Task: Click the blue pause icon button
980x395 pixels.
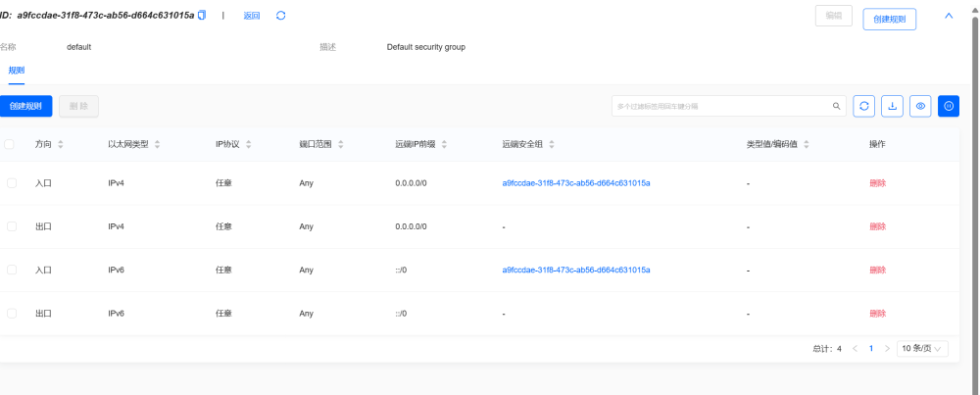Action: 949,106
